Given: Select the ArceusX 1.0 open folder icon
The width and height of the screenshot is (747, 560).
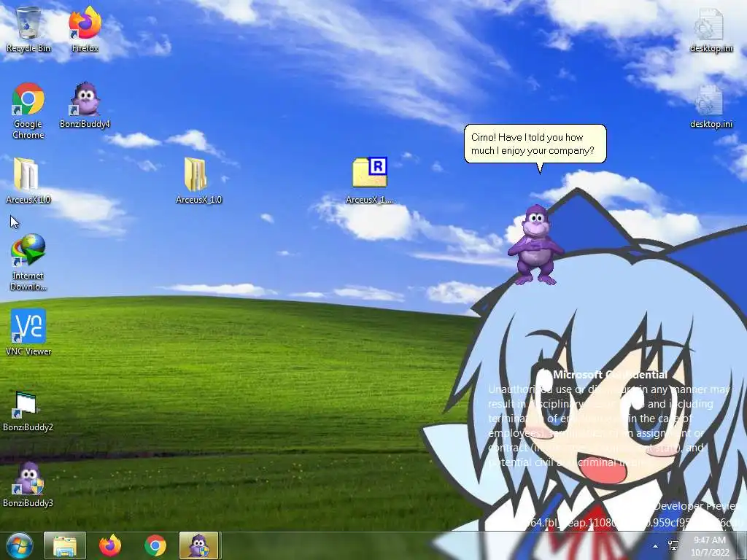Looking at the screenshot, I should click(x=28, y=181).
